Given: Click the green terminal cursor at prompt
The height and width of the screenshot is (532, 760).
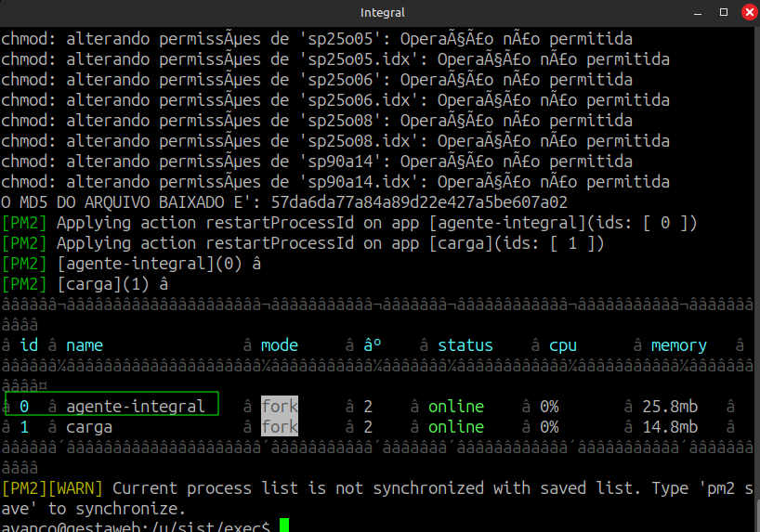Looking at the screenshot, I should (x=284, y=526).
